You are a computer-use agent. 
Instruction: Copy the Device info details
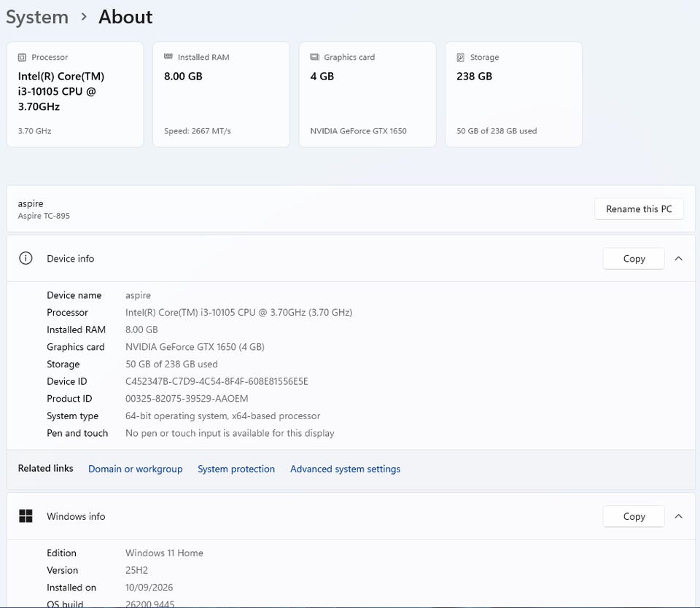click(634, 259)
